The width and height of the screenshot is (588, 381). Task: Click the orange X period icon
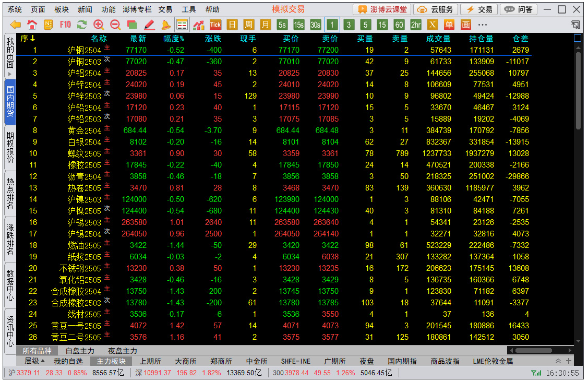(433, 25)
